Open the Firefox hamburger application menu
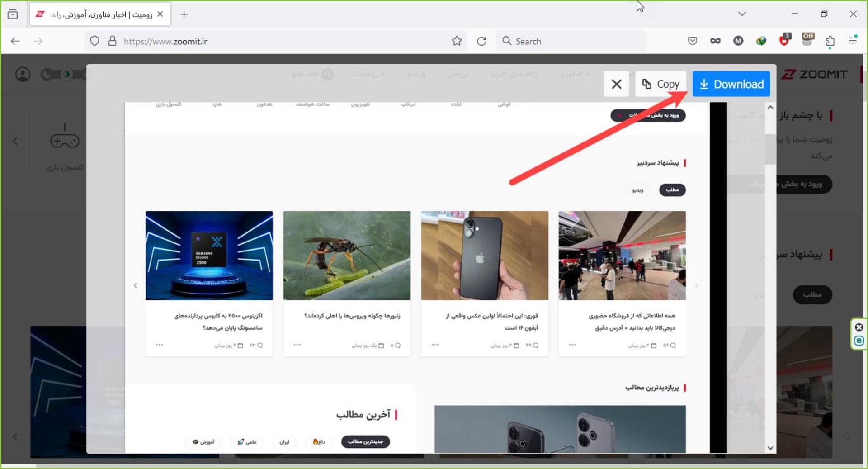This screenshot has width=868, height=469. pyautogui.click(x=853, y=41)
